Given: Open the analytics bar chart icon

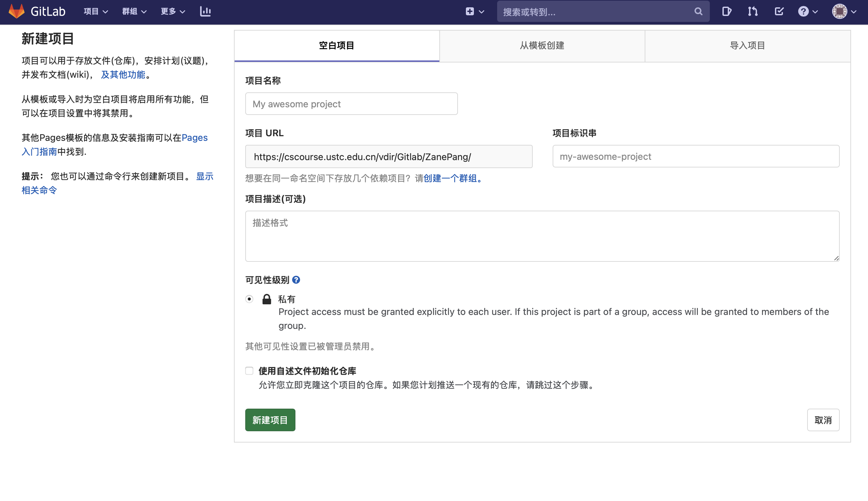Looking at the screenshot, I should click(x=205, y=11).
